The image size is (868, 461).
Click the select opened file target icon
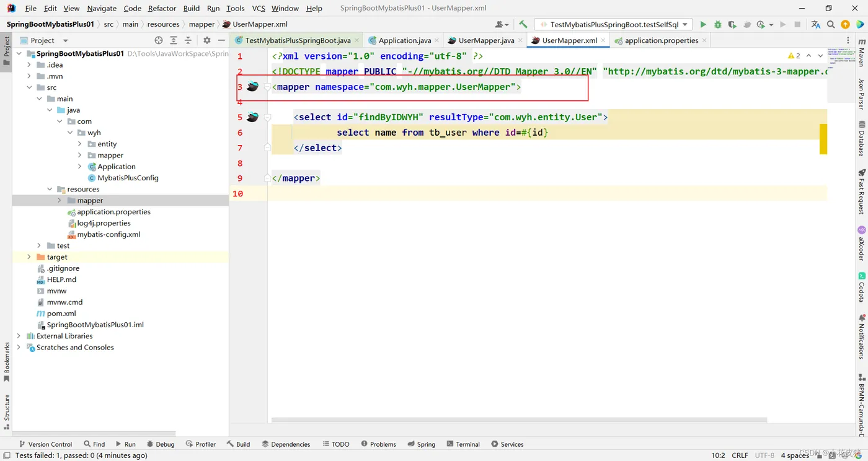(159, 40)
